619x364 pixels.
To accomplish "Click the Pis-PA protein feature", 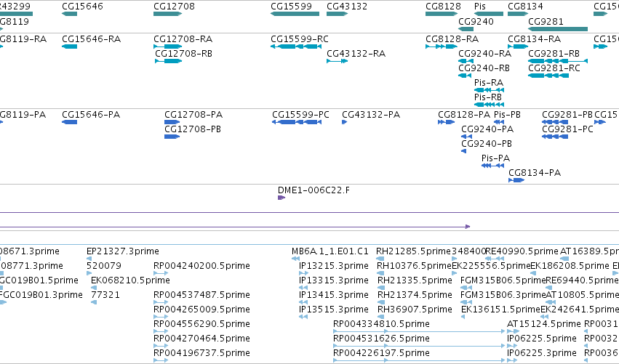I will pos(492,166).
